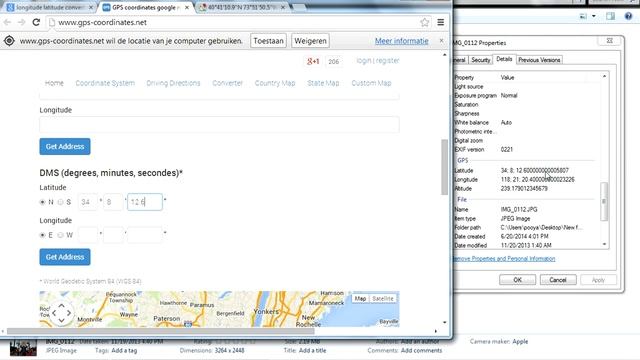Click the Properties list scrollbar thumb
The width and height of the screenshot is (640, 360).
point(604,202)
